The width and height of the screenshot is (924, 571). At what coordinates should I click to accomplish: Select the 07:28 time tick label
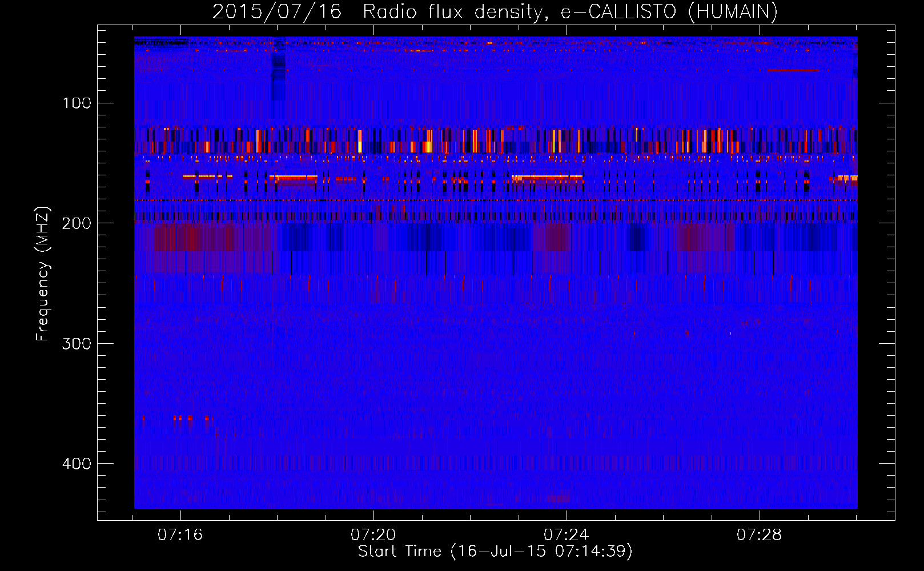760,535
